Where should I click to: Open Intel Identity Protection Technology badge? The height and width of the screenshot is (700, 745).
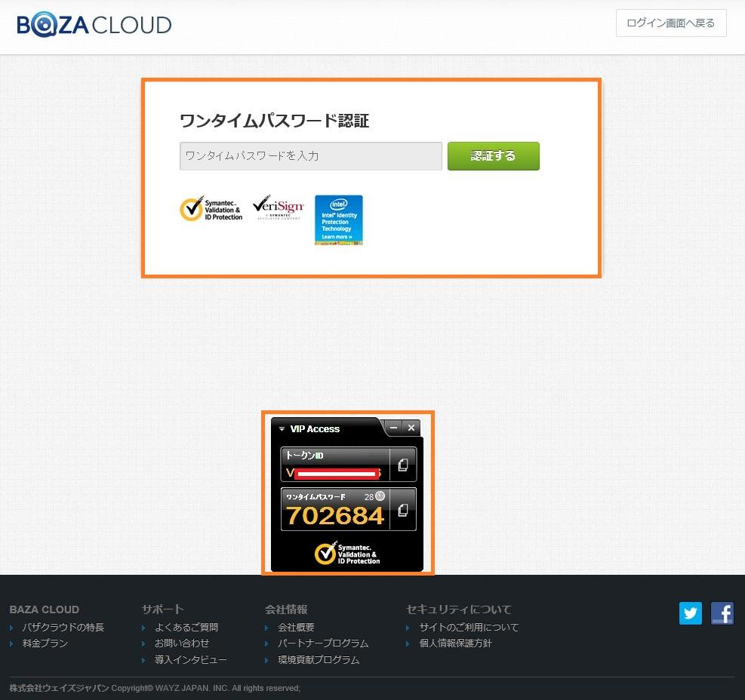pos(339,220)
